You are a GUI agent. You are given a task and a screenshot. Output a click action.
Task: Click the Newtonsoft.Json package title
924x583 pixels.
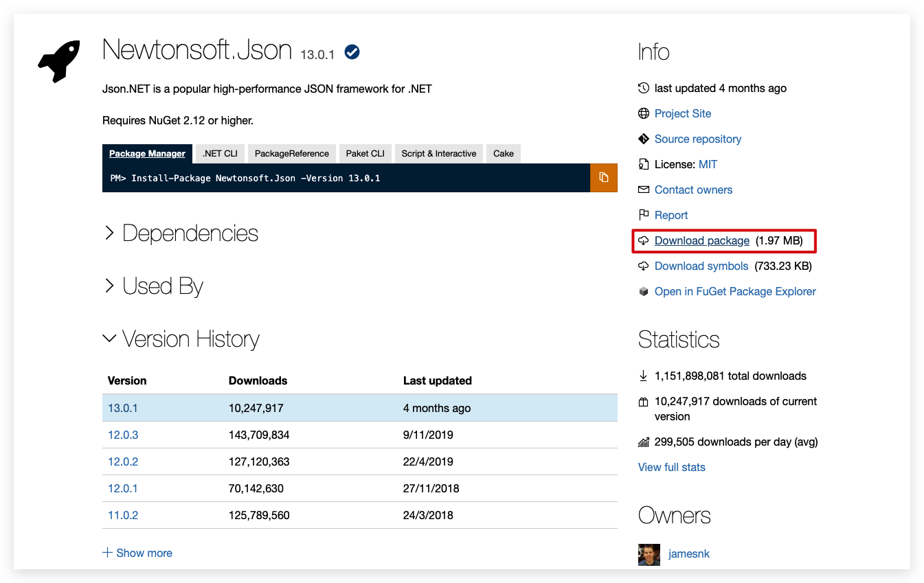click(x=197, y=50)
